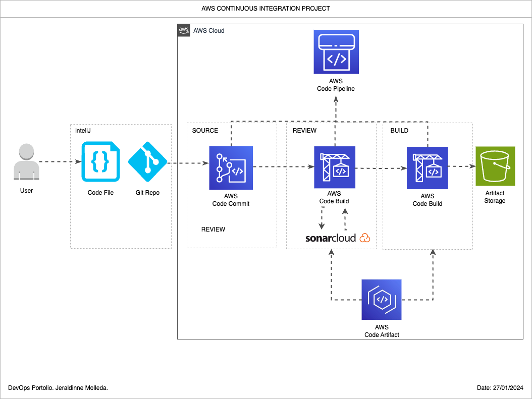Screen dimensions: 532x399
Task: Click the AWS Code Build label in BUILD
Action: point(428,200)
